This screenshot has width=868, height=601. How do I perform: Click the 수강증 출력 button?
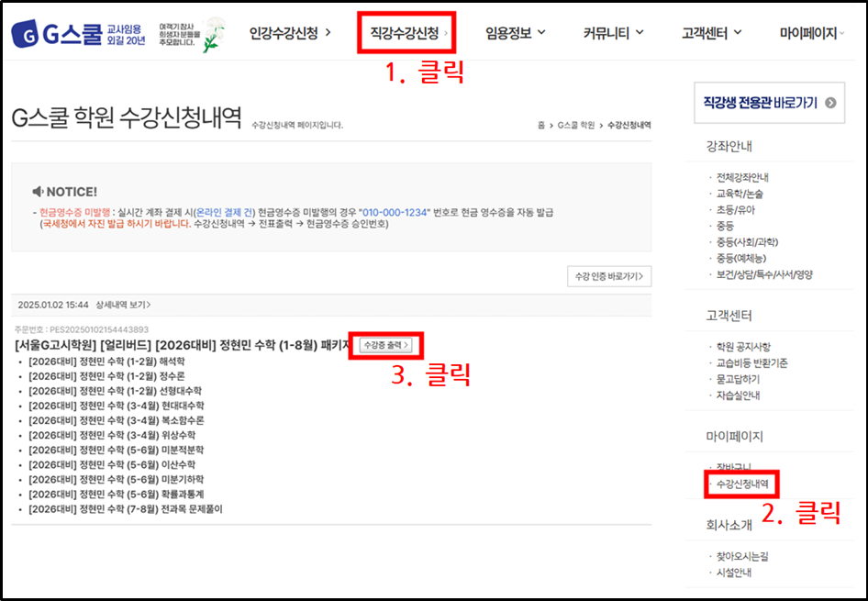pyautogui.click(x=386, y=345)
